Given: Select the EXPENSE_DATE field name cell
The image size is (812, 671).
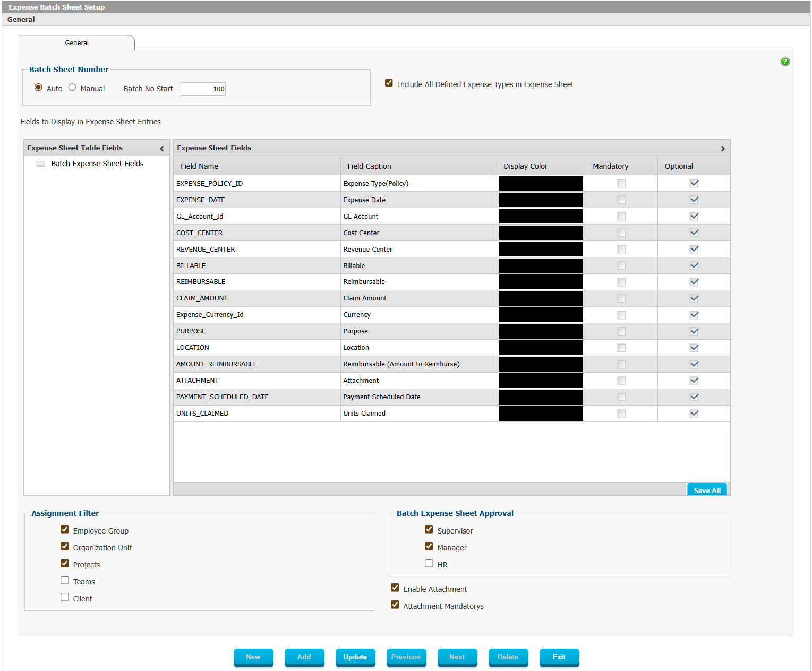Looking at the screenshot, I should (x=257, y=200).
